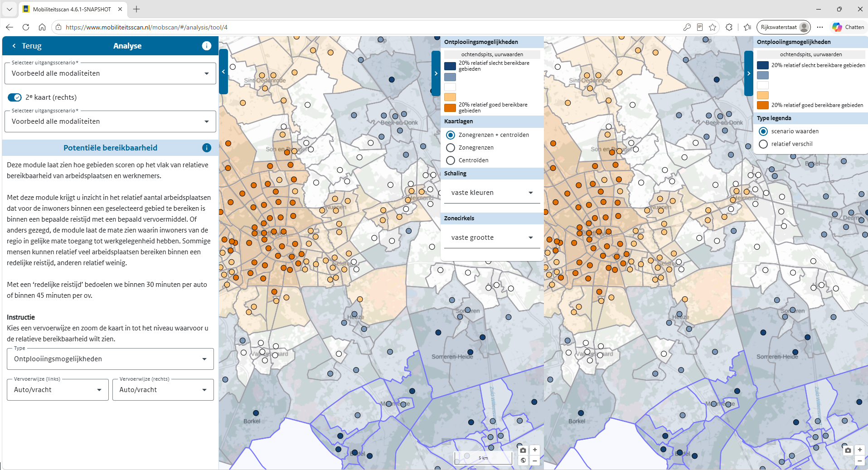Click the Zonecirkels section header
The height and width of the screenshot is (470, 868).
coord(492,218)
